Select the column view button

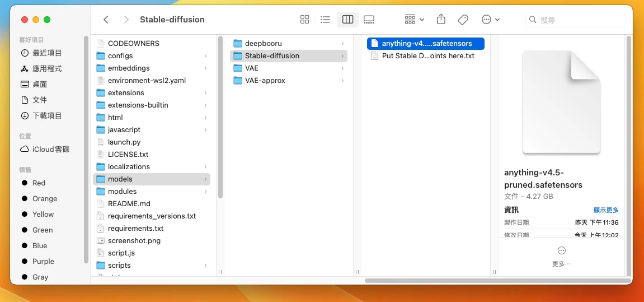(347, 20)
